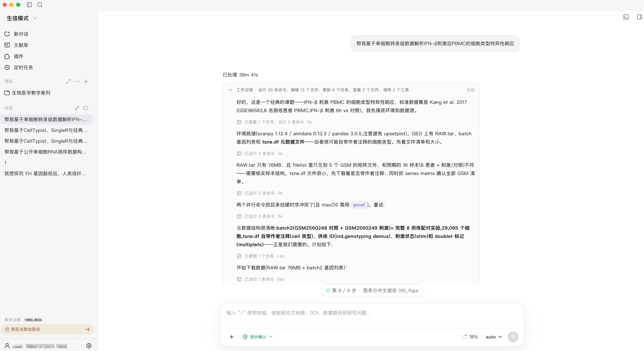Open more options for 项目
This screenshot has height=351, width=644.
point(77,81)
